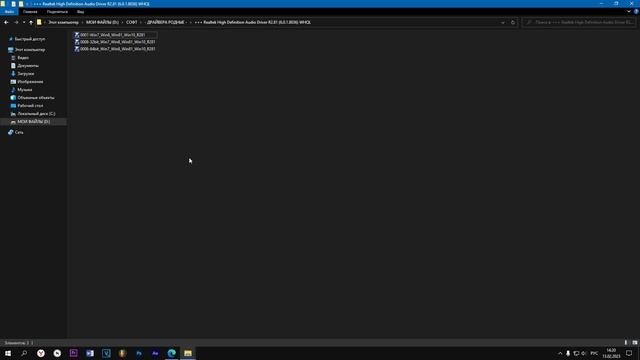The width and height of the screenshot is (640, 360).
Task: Open the taskbar clock and date
Action: [611, 353]
